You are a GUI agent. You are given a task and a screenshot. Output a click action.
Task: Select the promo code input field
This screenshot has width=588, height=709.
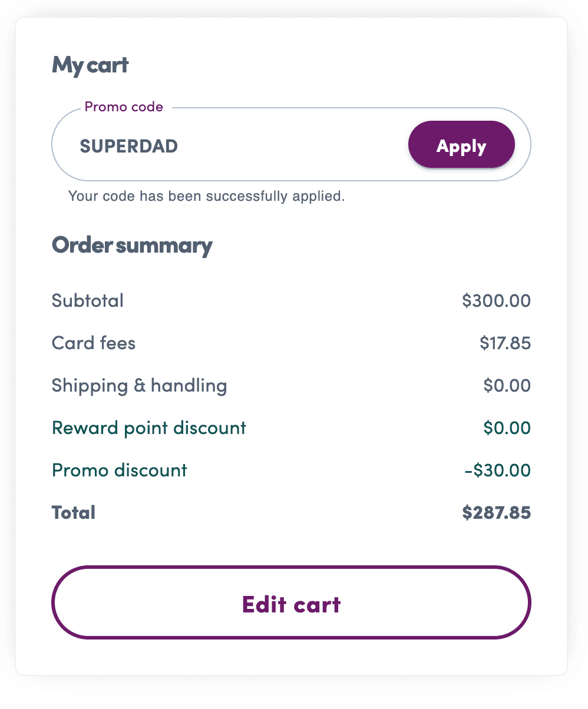point(236,144)
